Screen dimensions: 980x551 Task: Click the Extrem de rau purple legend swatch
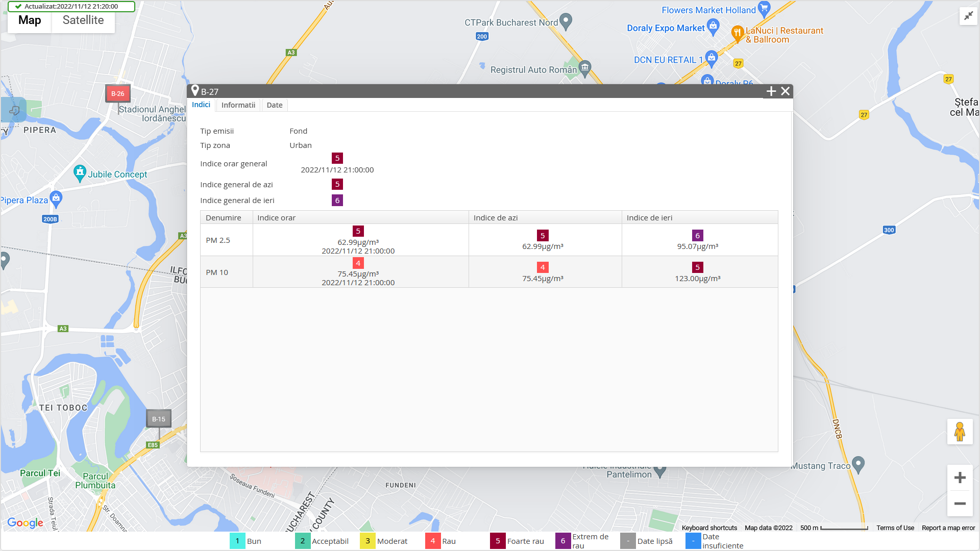563,541
